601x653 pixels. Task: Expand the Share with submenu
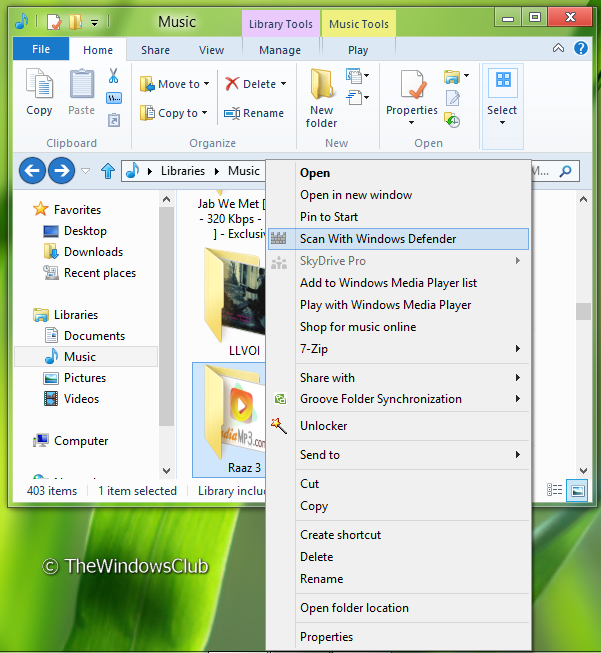[399, 378]
